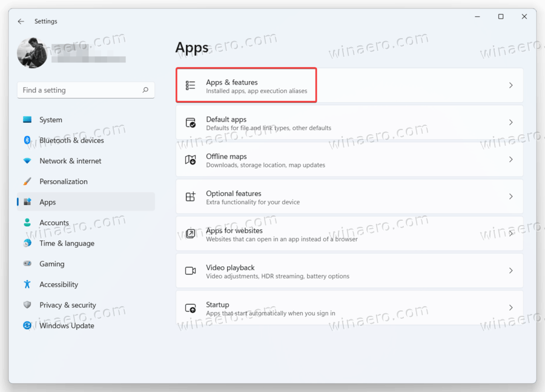Open Optional features label
Image resolution: width=545 pixels, height=392 pixels.
tap(234, 194)
